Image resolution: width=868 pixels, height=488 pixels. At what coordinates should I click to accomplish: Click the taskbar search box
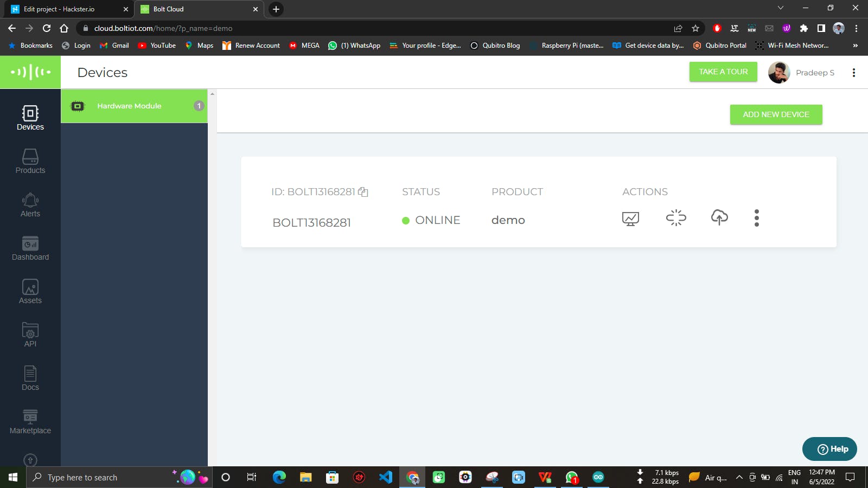(118, 477)
